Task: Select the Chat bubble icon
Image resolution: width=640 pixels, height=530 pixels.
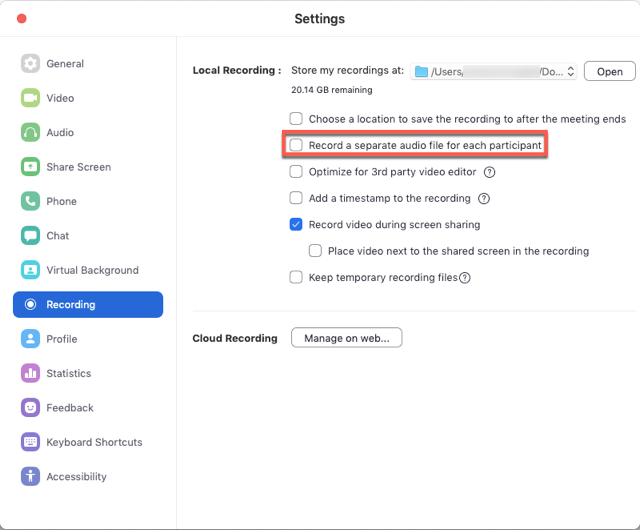Action: pos(30,236)
